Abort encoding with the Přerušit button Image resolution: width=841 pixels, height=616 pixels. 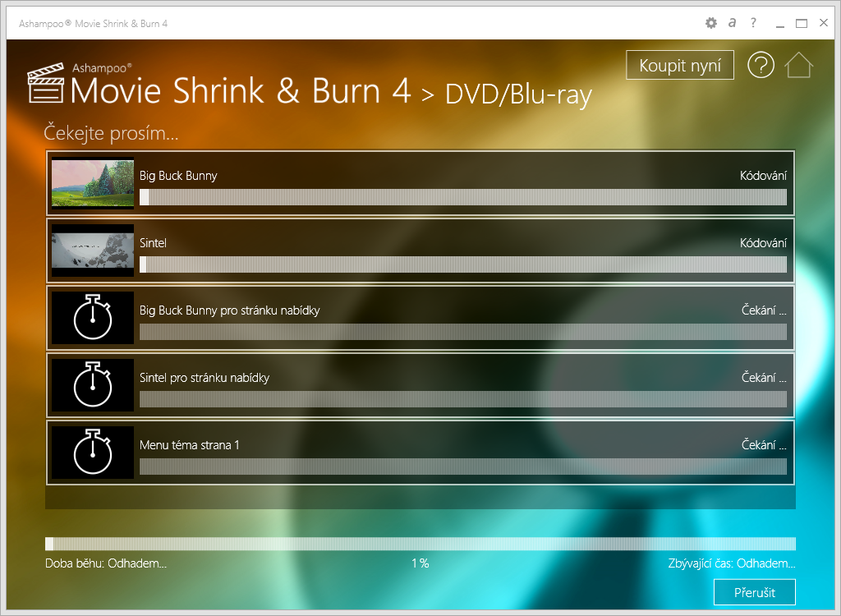pos(754,592)
